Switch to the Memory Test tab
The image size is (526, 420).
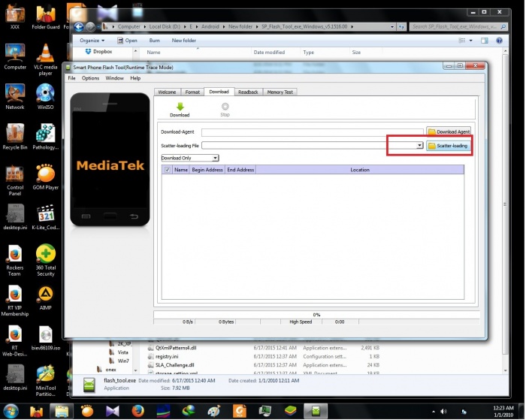[280, 92]
